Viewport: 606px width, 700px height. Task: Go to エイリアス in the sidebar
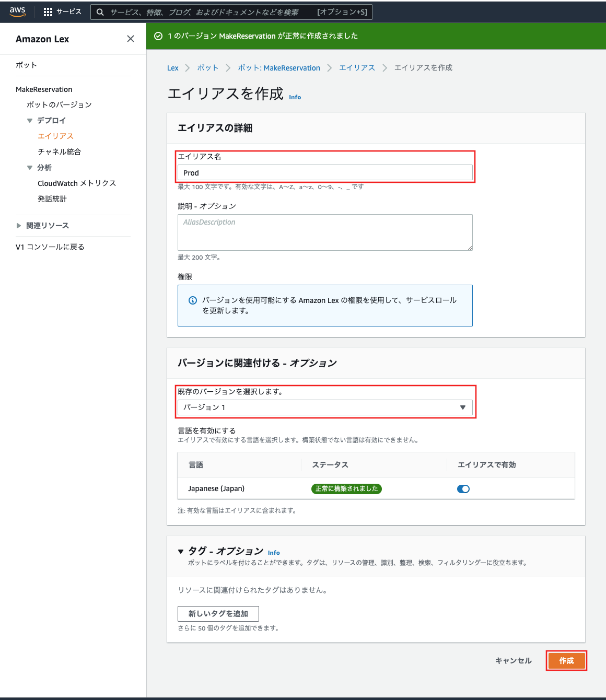[55, 136]
